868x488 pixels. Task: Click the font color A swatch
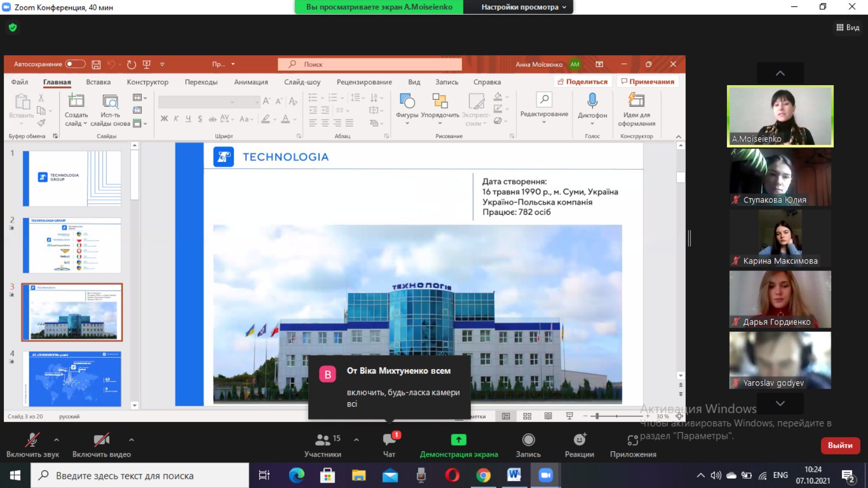(x=285, y=119)
